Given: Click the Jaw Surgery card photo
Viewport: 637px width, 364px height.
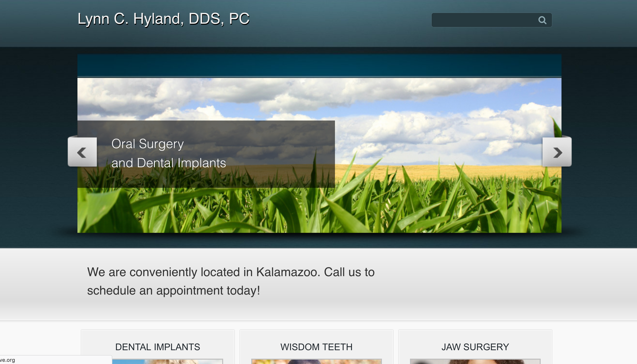Looking at the screenshot, I should pyautogui.click(x=475, y=362).
